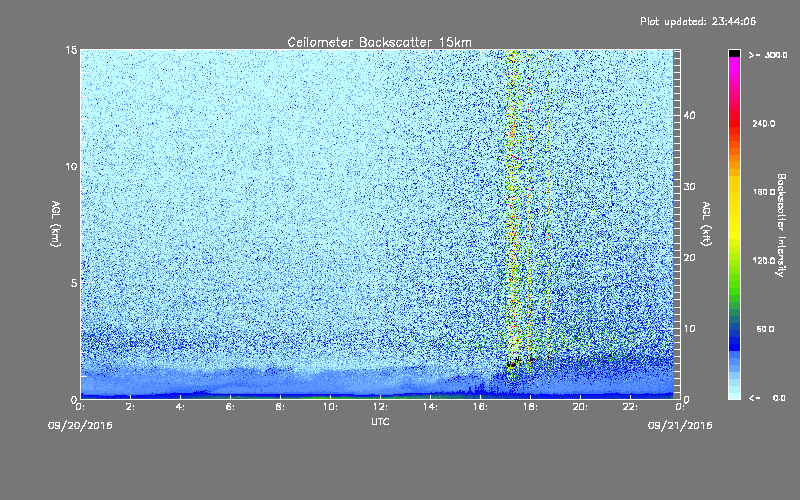Click the "Plot updated: 23:44:06" timestamp

[x=698, y=21]
